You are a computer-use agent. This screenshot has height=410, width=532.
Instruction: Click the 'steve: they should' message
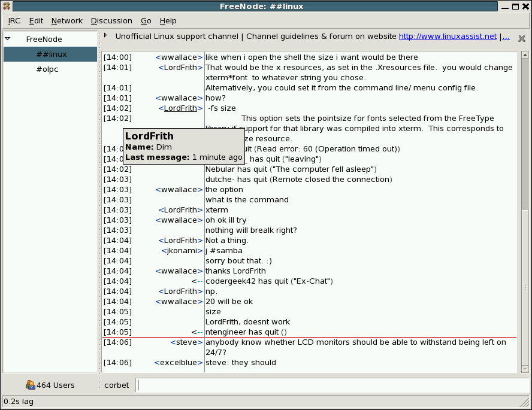pos(241,363)
